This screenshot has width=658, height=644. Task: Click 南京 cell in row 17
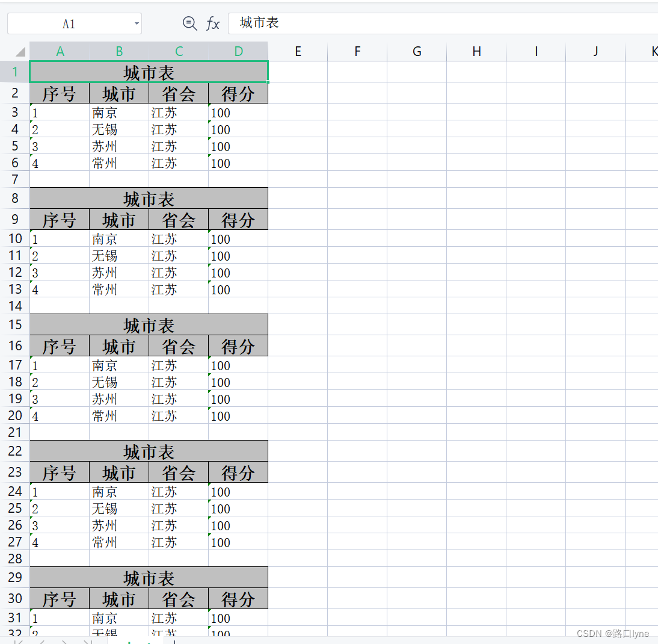pyautogui.click(x=119, y=365)
